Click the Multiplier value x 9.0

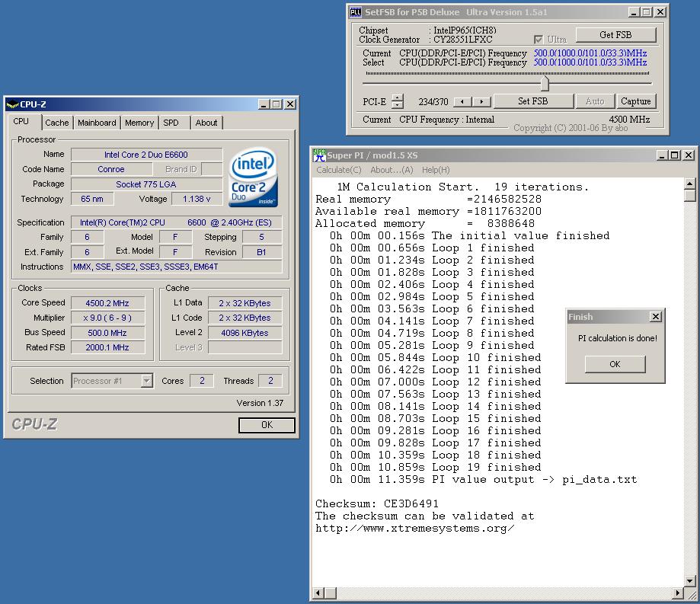(107, 318)
